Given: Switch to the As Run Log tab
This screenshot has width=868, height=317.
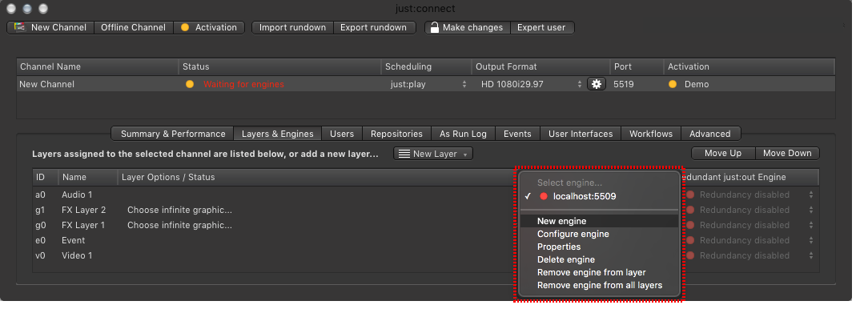Looking at the screenshot, I should coord(463,134).
